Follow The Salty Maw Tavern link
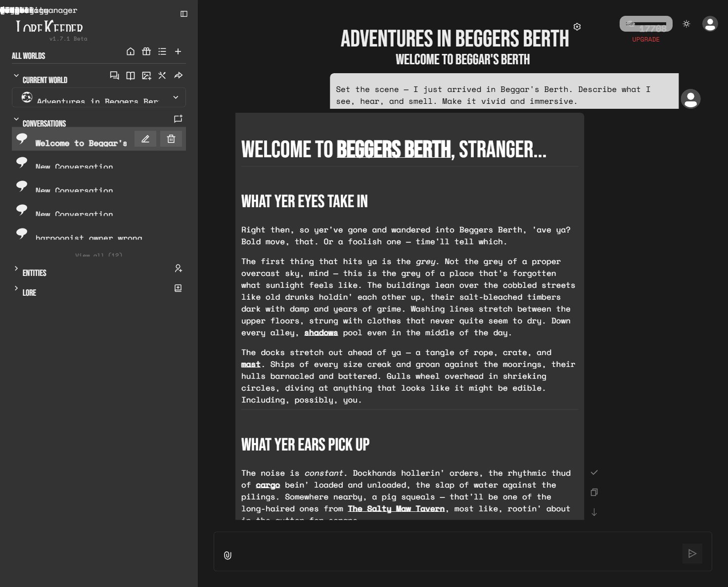This screenshot has width=728, height=587. 396,508
